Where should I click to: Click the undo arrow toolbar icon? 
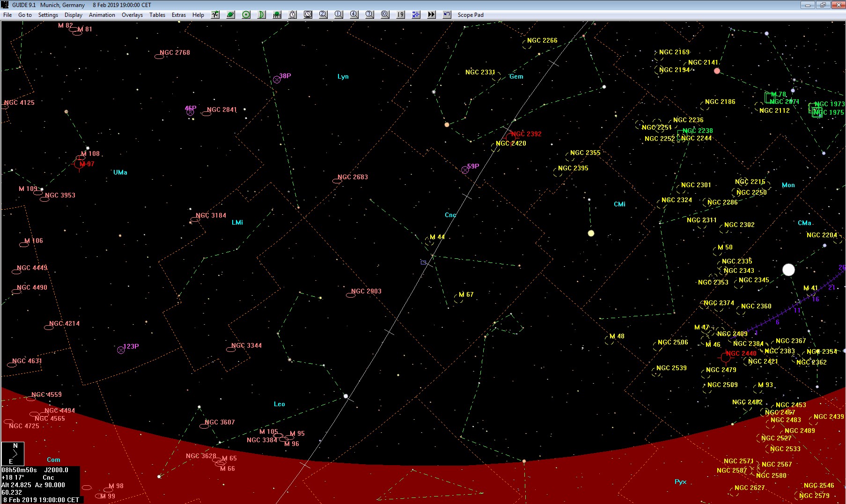(447, 15)
